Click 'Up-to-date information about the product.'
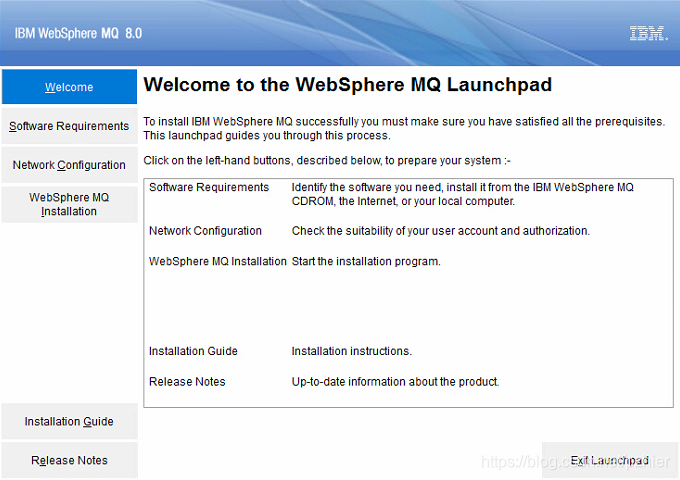This screenshot has height=480, width=680. pos(396,382)
